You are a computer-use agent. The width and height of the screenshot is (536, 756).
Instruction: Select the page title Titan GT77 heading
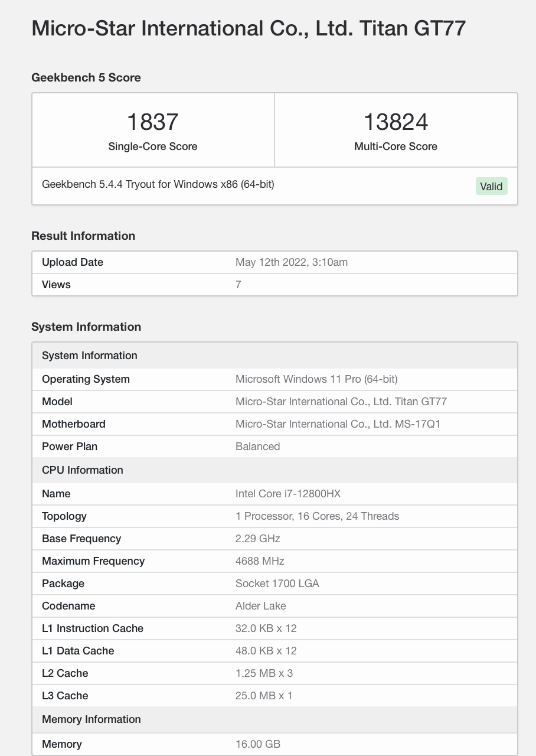249,28
